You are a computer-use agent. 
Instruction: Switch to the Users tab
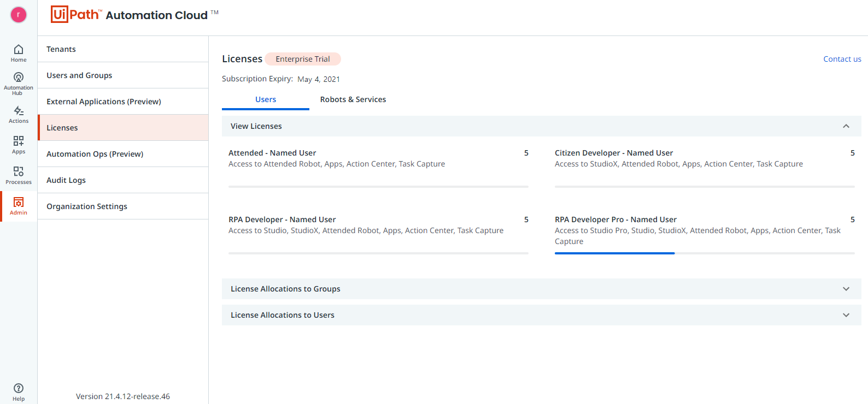coord(266,99)
